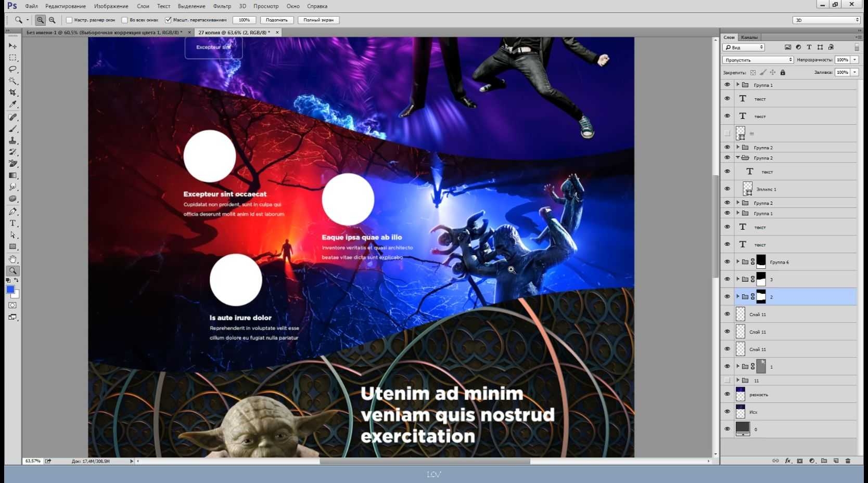Image resolution: width=868 pixels, height=483 pixels.
Task: Select the Hand tool
Action: (13, 259)
